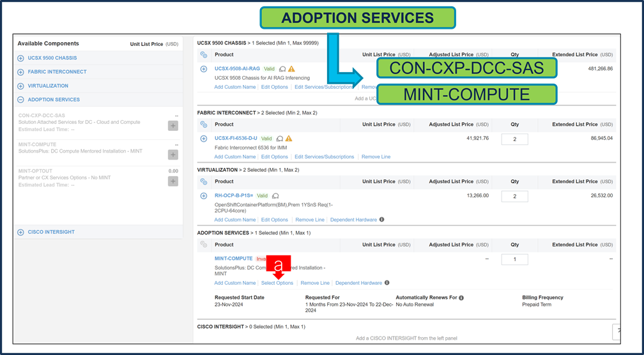Screen dimensions: 644x355
Task: Click Add Custom Name under UCSX-9508-AI-RAG
Action: pyautogui.click(x=235, y=87)
